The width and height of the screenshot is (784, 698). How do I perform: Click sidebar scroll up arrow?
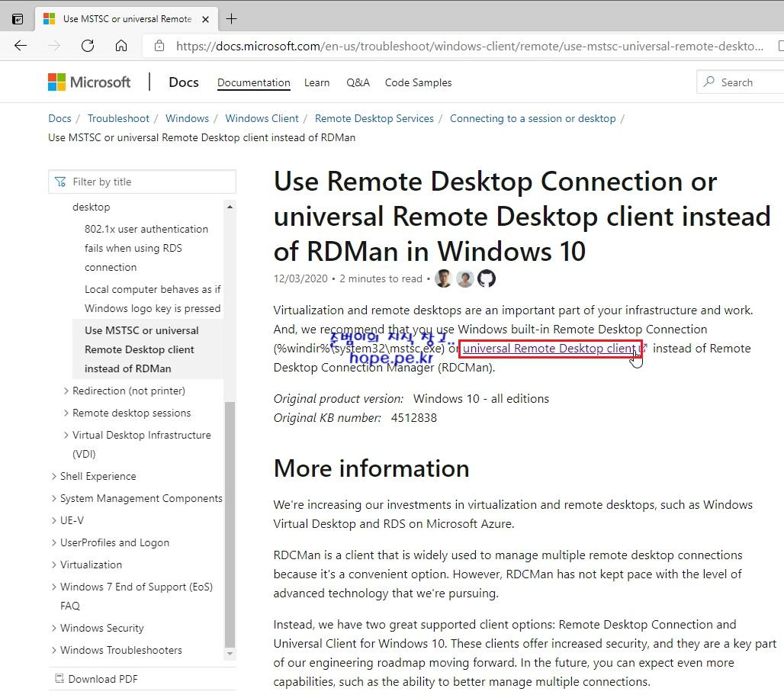230,207
